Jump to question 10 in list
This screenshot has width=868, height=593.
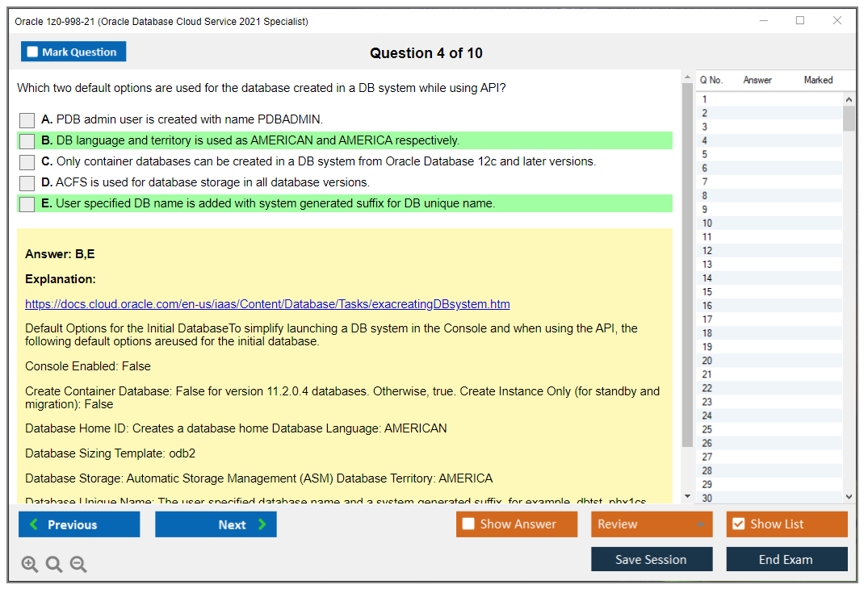point(707,223)
